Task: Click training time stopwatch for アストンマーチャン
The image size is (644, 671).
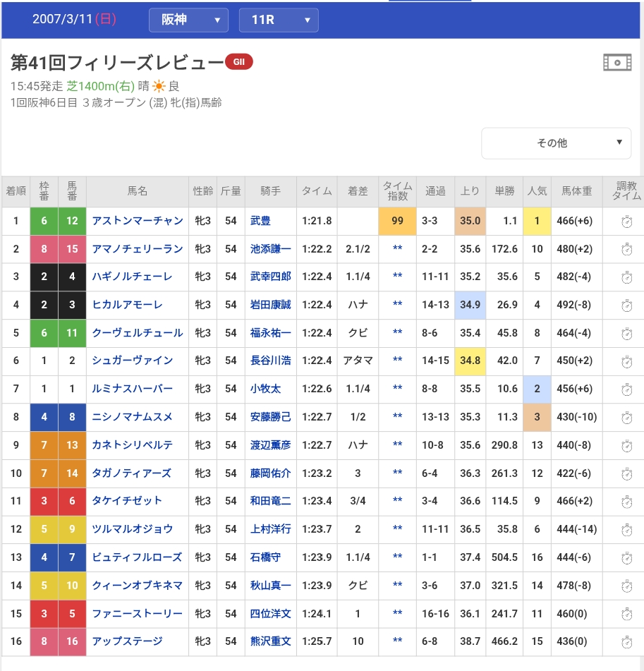Action: click(626, 222)
